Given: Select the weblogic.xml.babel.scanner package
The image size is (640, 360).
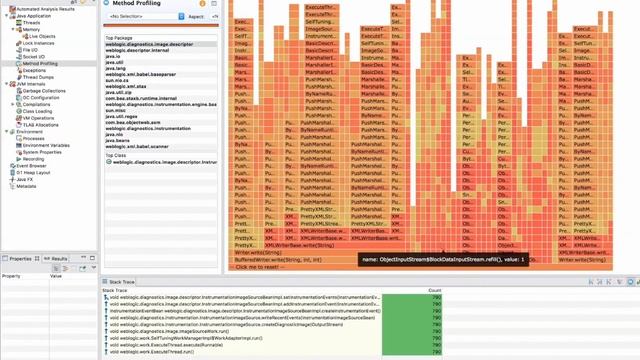Looking at the screenshot, I should tap(161, 147).
